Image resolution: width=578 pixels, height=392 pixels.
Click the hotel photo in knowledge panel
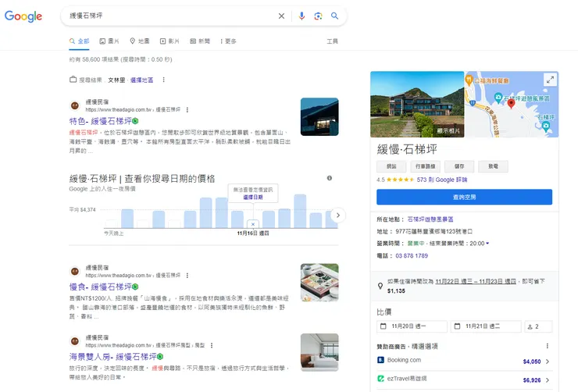[x=417, y=105]
